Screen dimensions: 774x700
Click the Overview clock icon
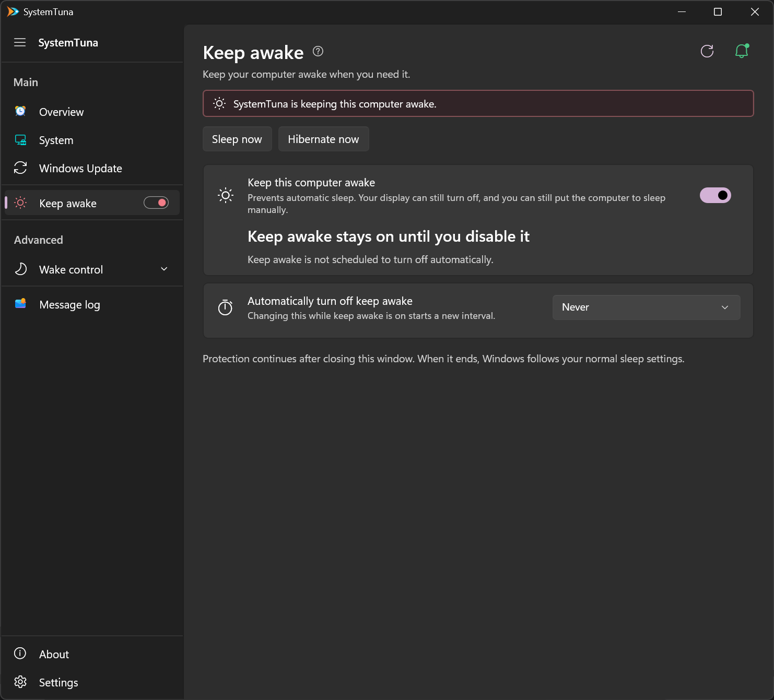click(x=20, y=111)
